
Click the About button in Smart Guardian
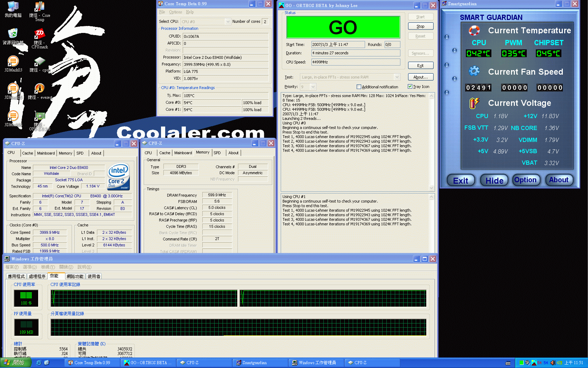point(559,180)
